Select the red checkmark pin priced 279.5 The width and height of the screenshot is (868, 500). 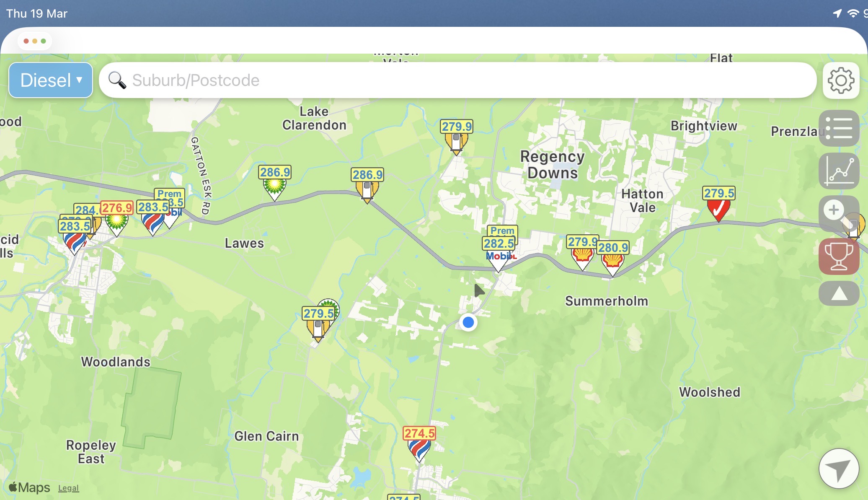(719, 204)
